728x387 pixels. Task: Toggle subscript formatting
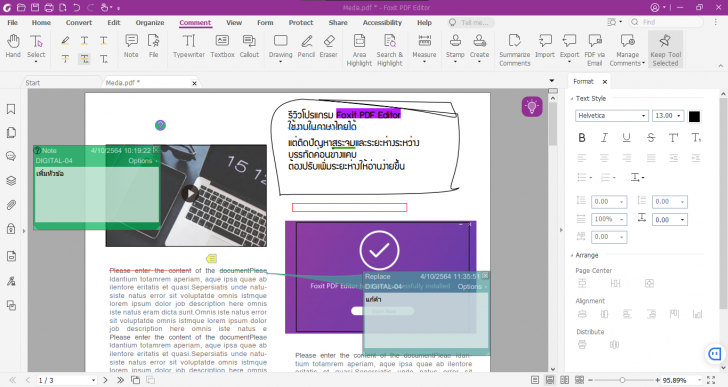[696, 138]
